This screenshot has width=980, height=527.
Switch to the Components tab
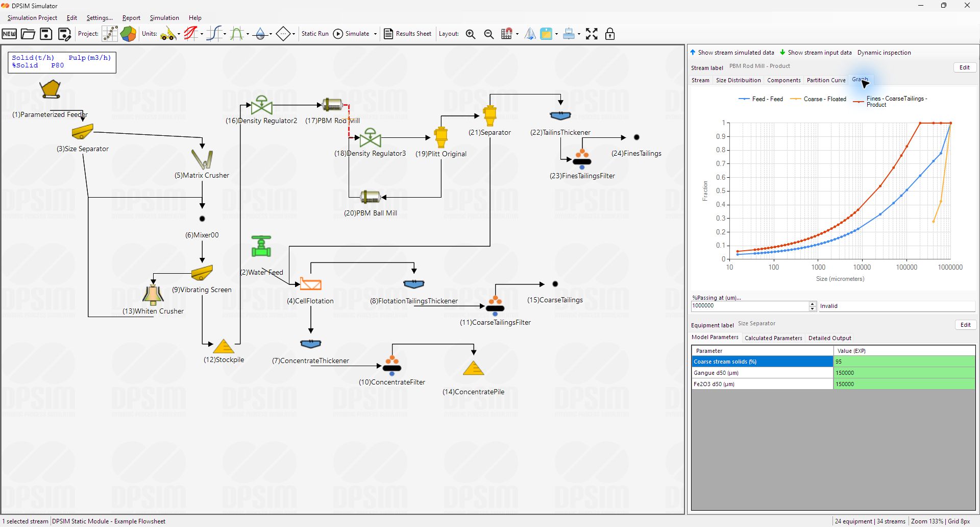point(783,80)
